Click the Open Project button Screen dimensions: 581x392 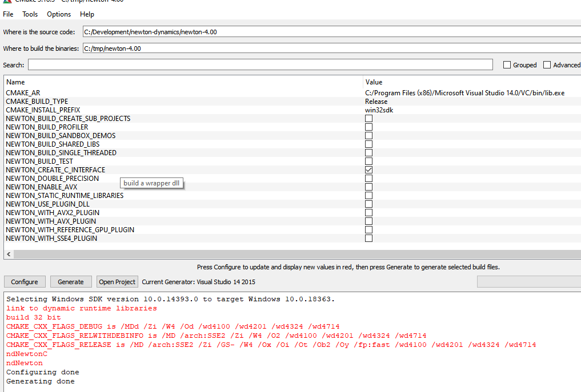[117, 282]
